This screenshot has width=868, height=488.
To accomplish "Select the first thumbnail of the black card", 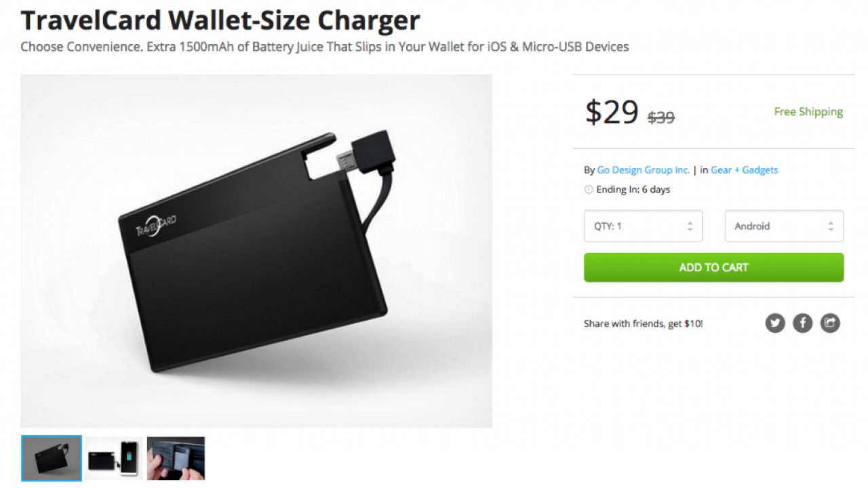I will coord(52,458).
